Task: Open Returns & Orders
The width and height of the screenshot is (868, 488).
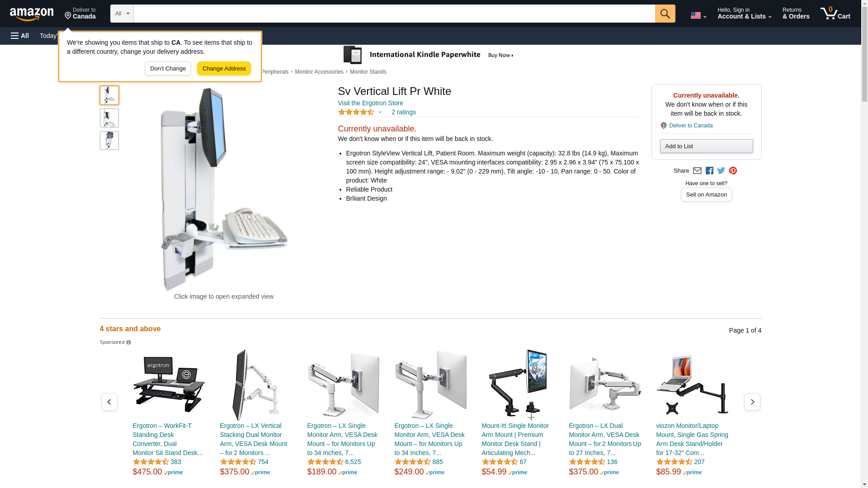Action: click(796, 14)
